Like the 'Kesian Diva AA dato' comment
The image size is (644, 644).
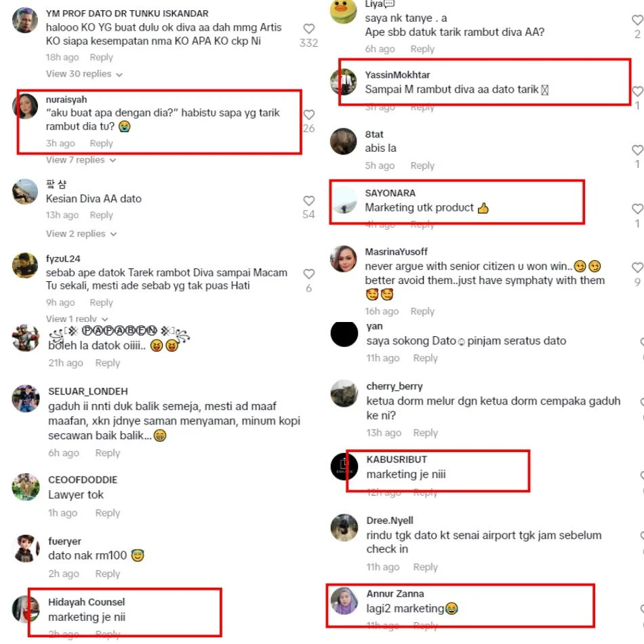[309, 201]
